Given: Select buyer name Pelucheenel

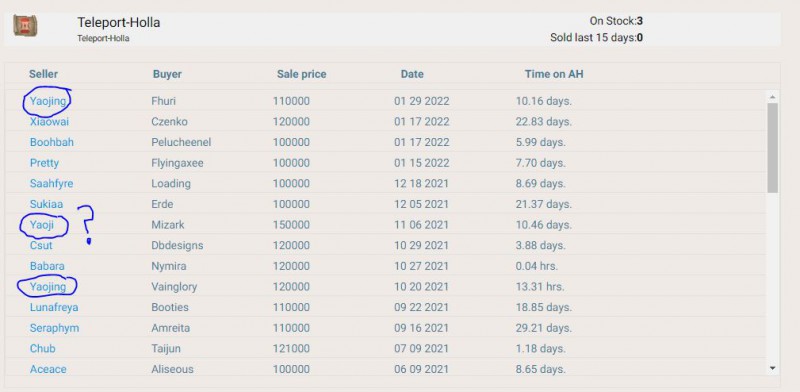Looking at the screenshot, I should tap(181, 142).
